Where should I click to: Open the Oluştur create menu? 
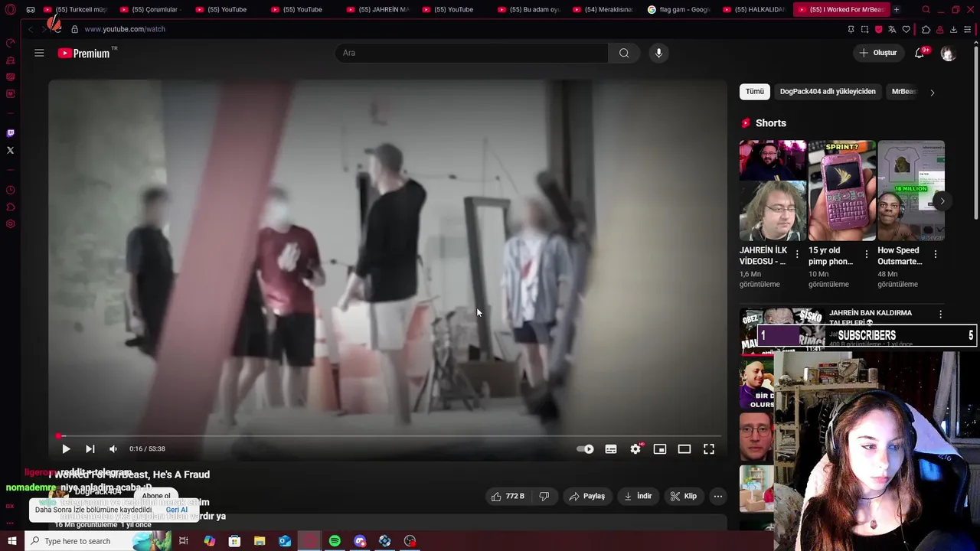tap(878, 53)
